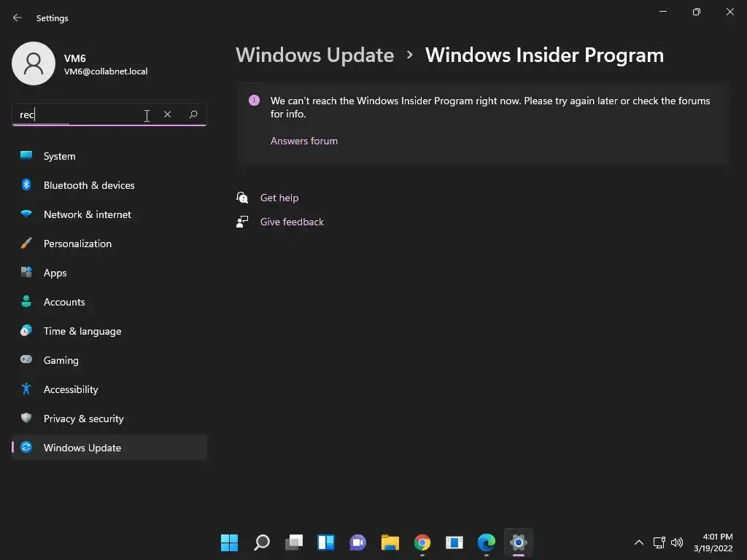The height and width of the screenshot is (560, 747).
Task: Go back using the Settings back arrow
Action: click(x=18, y=17)
